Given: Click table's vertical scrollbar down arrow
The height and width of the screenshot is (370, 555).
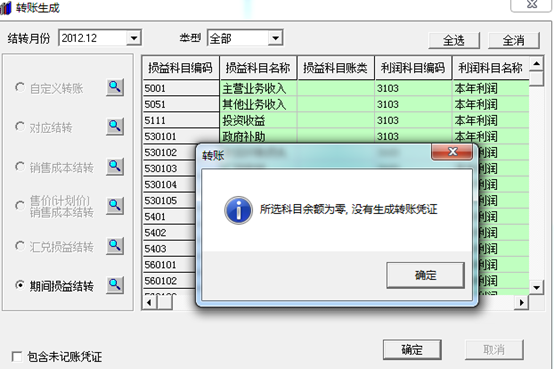Looking at the screenshot, I should point(537,287).
